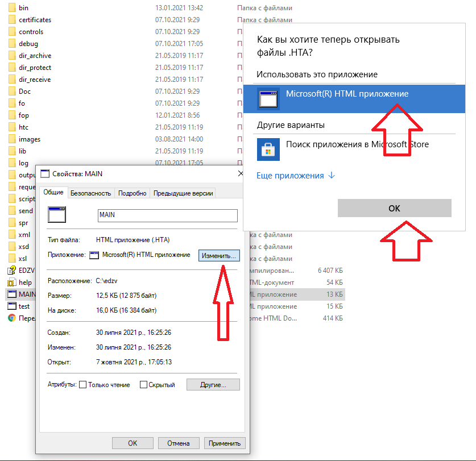
Task: Click "Отмена" in the properties window
Action: (178, 443)
